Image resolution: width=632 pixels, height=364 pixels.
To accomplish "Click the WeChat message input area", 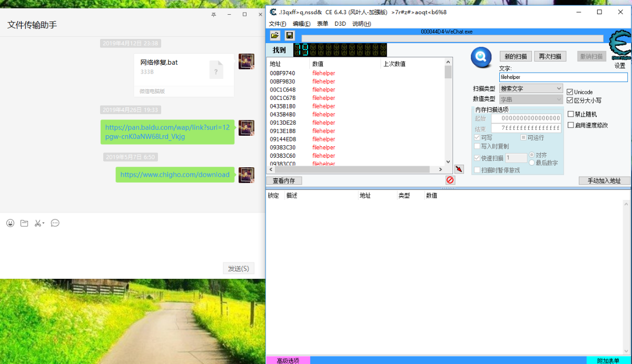I will 132,245.
